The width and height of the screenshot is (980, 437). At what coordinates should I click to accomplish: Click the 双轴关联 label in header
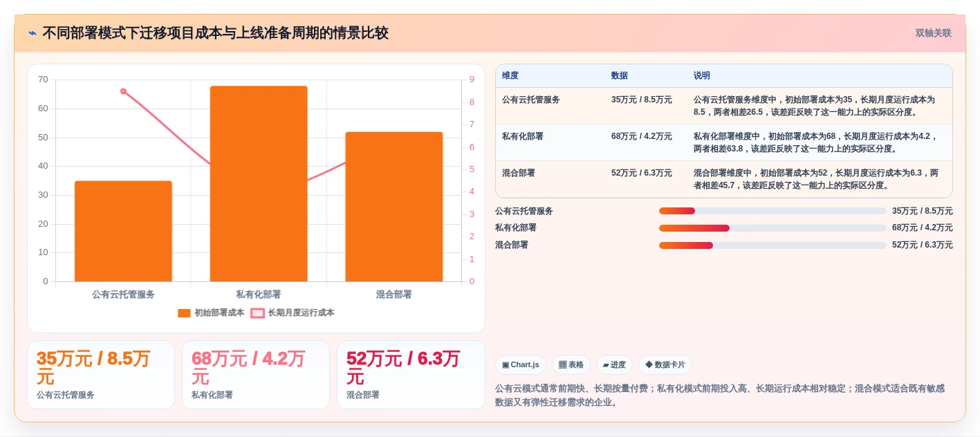933,33
